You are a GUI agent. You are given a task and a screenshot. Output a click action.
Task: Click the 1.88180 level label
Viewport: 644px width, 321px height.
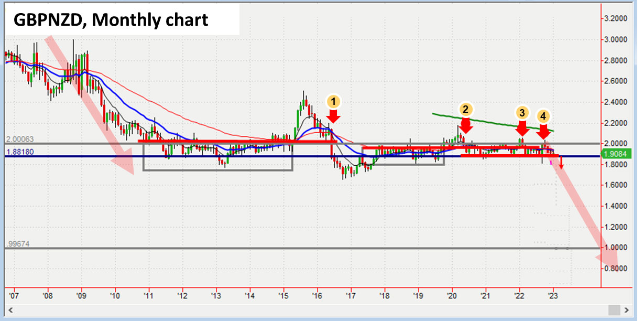[21, 152]
